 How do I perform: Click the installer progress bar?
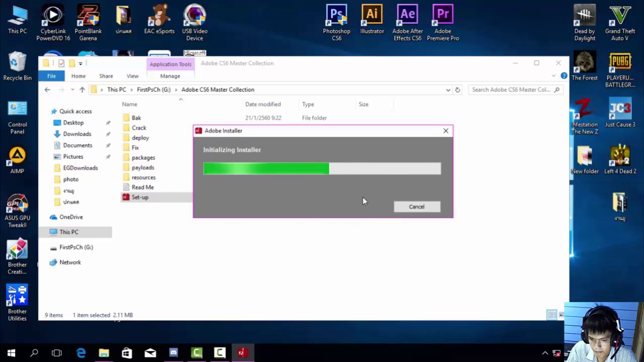click(322, 168)
